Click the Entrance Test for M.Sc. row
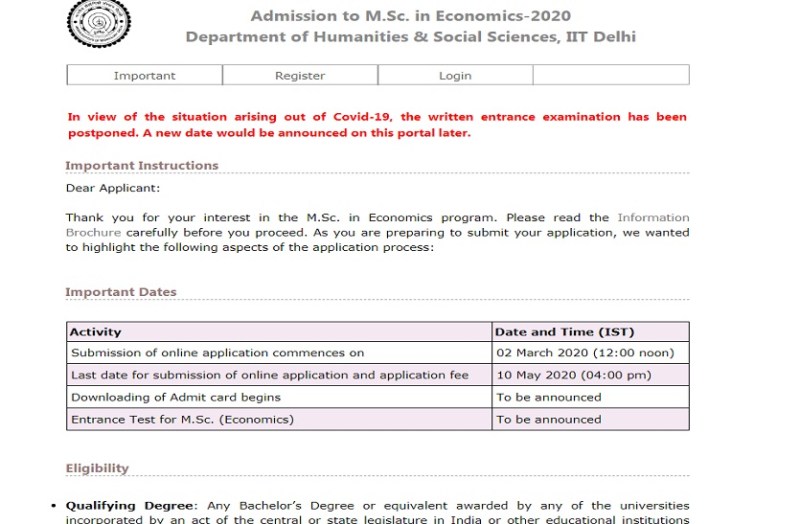This screenshot has height=524, width=800. (182, 419)
